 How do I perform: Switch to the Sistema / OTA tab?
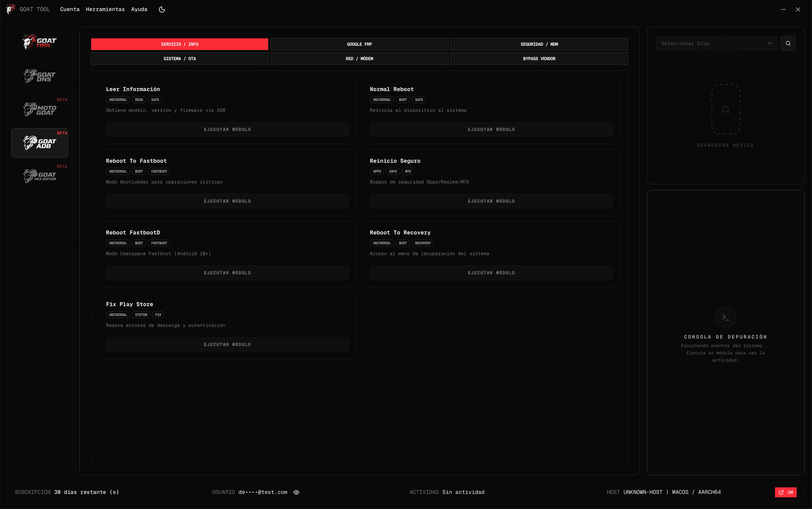click(x=180, y=59)
